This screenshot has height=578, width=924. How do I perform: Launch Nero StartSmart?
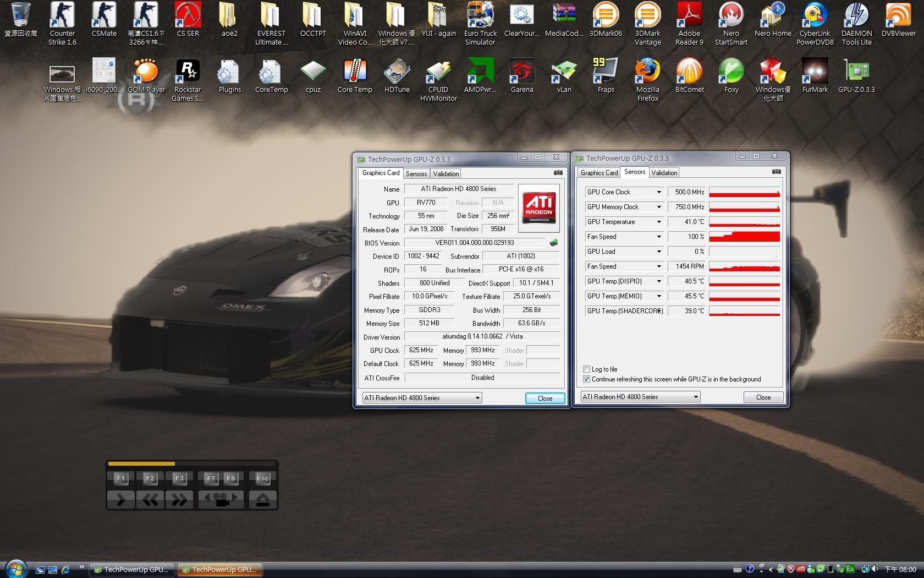pos(731,24)
